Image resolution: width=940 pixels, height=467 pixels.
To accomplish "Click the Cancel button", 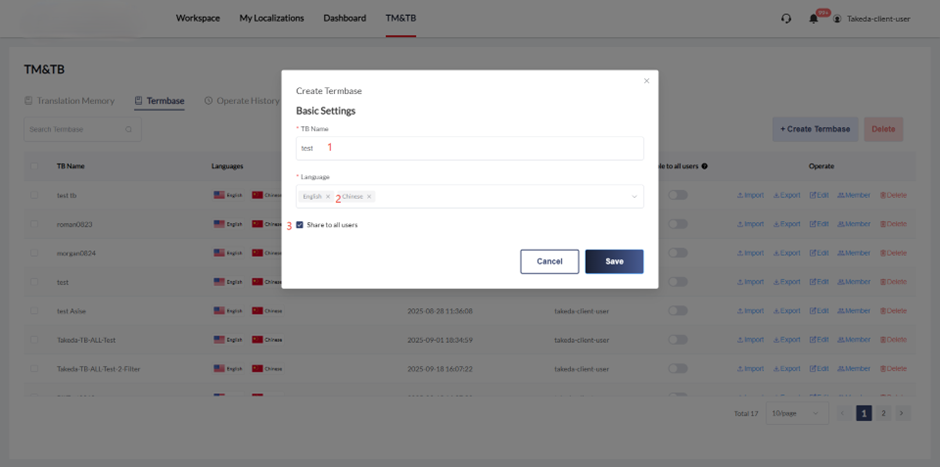I will click(549, 261).
